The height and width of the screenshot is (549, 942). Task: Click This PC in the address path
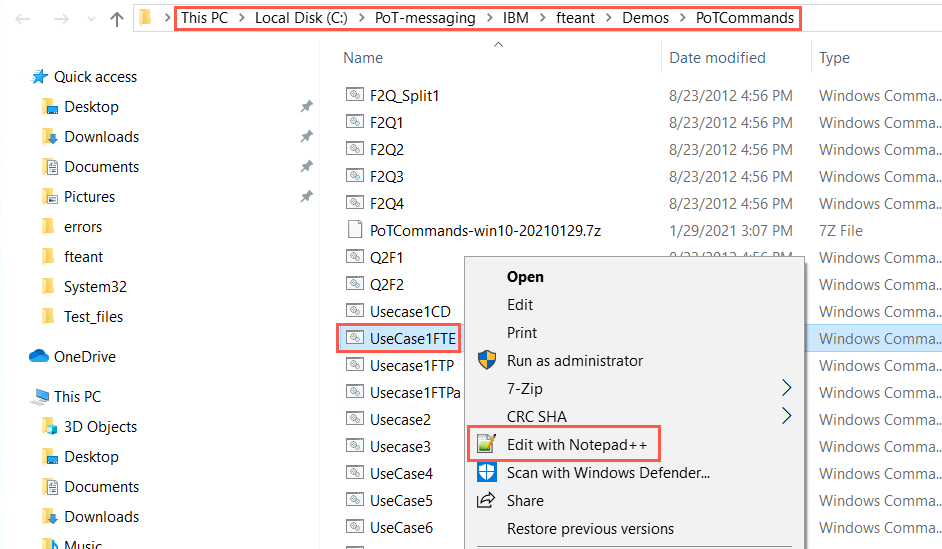click(204, 18)
